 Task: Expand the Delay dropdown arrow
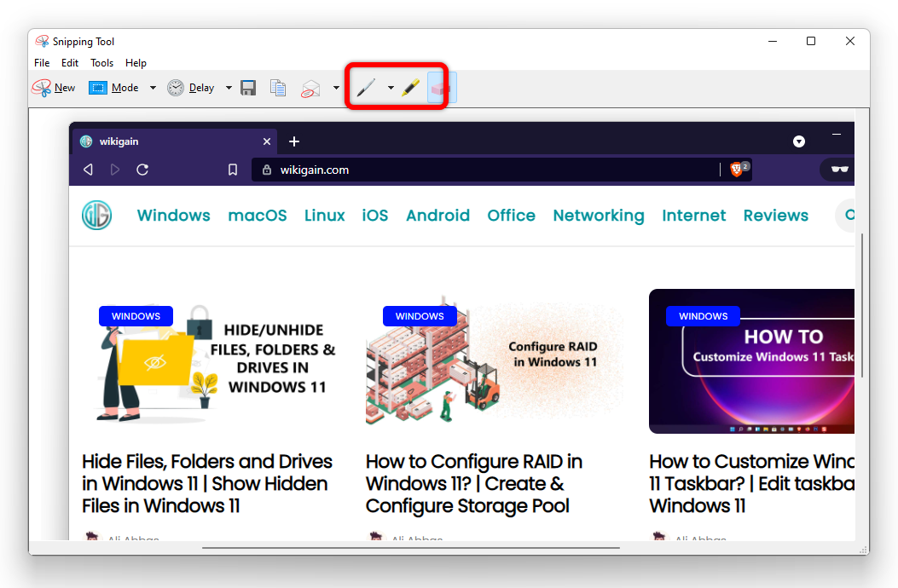pyautogui.click(x=229, y=88)
